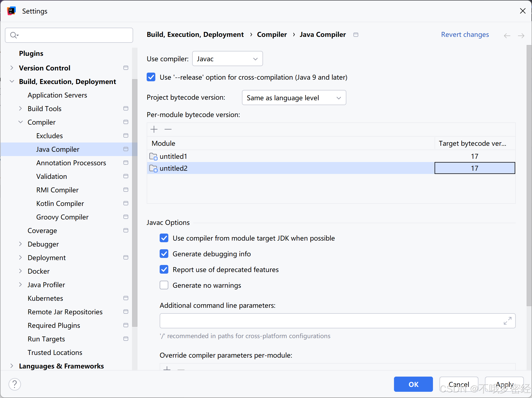This screenshot has width=532, height=398.
Task: Click the search magnifier icon
Action: click(14, 35)
